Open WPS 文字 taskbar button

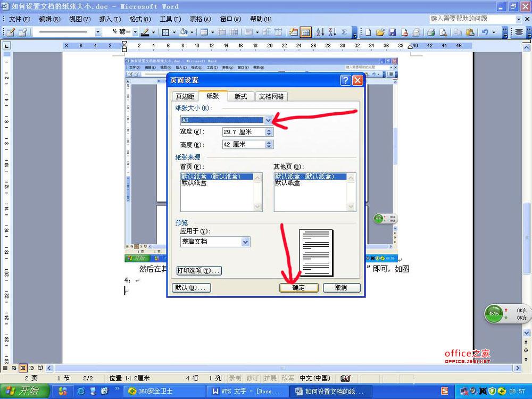[248, 392]
